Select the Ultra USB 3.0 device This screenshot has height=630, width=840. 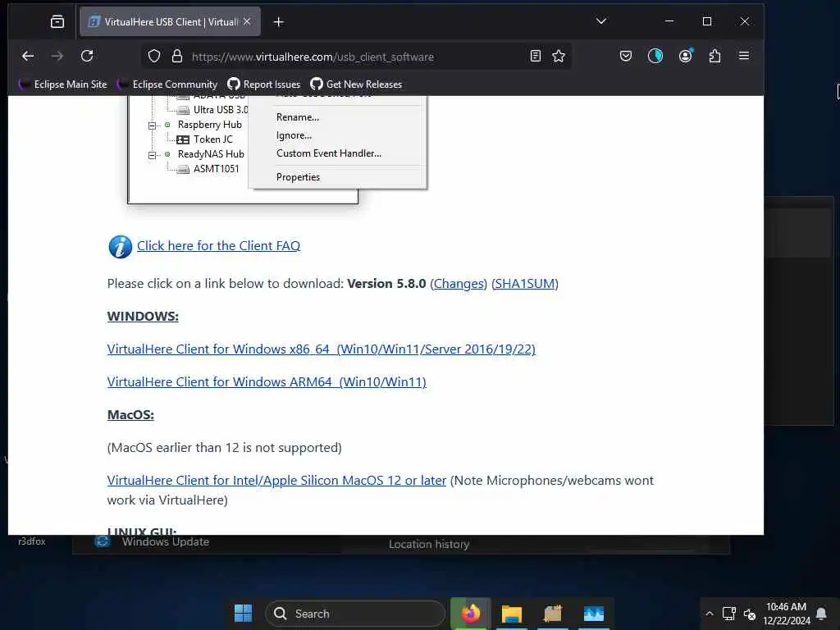click(x=212, y=110)
